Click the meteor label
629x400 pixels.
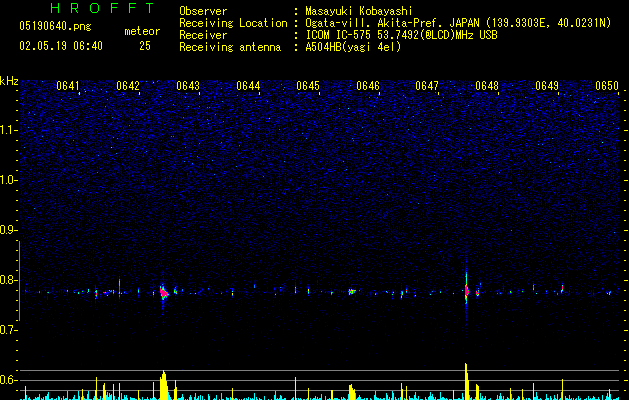coord(142,31)
